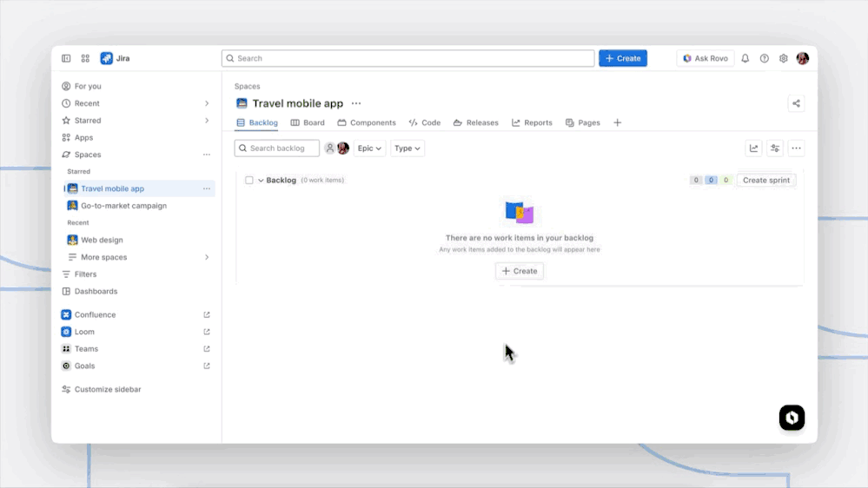Click Create button in empty backlog

(520, 271)
